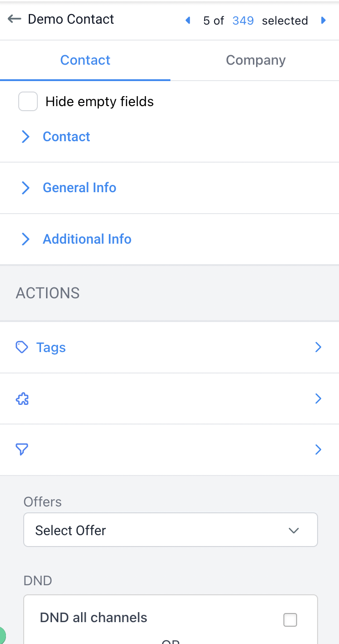Check DND all channels
This screenshot has width=339, height=644.
(290, 619)
